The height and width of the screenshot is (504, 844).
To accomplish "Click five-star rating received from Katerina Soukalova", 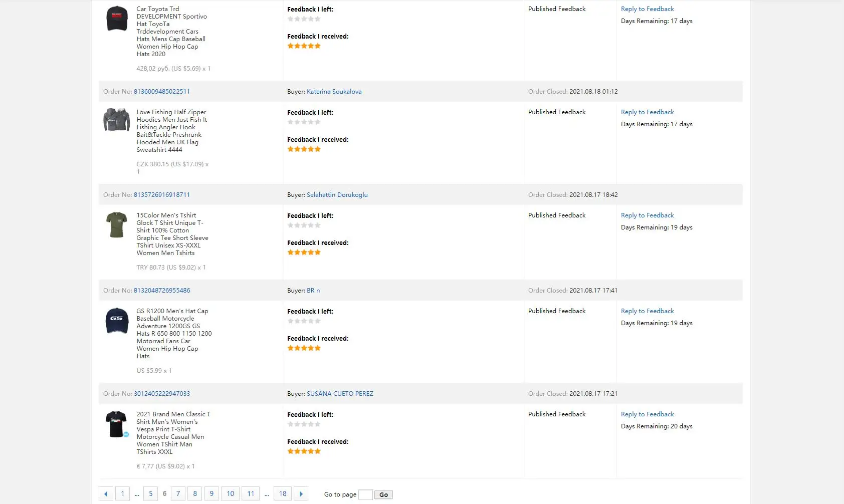I will [x=304, y=149].
